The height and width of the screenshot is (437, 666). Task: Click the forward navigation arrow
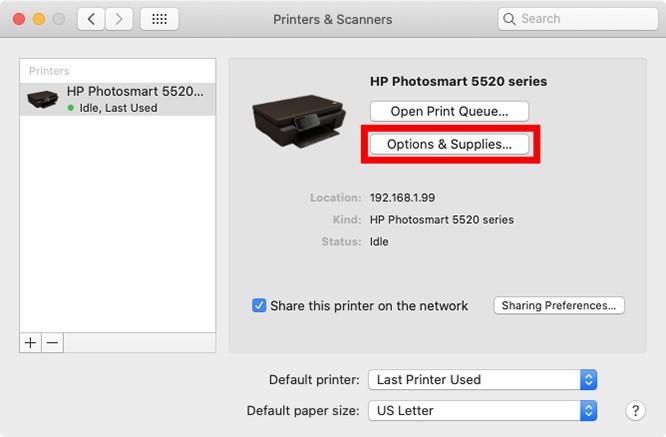point(119,19)
